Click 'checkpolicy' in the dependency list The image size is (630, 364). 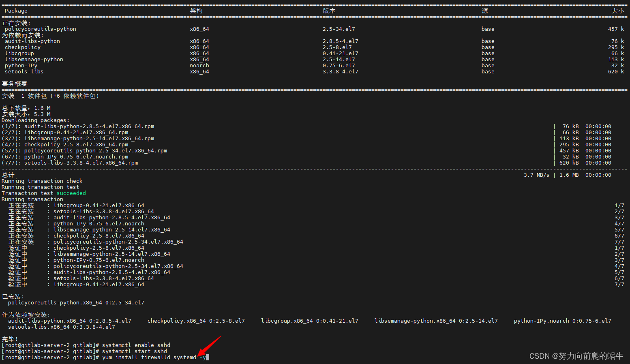point(23,47)
